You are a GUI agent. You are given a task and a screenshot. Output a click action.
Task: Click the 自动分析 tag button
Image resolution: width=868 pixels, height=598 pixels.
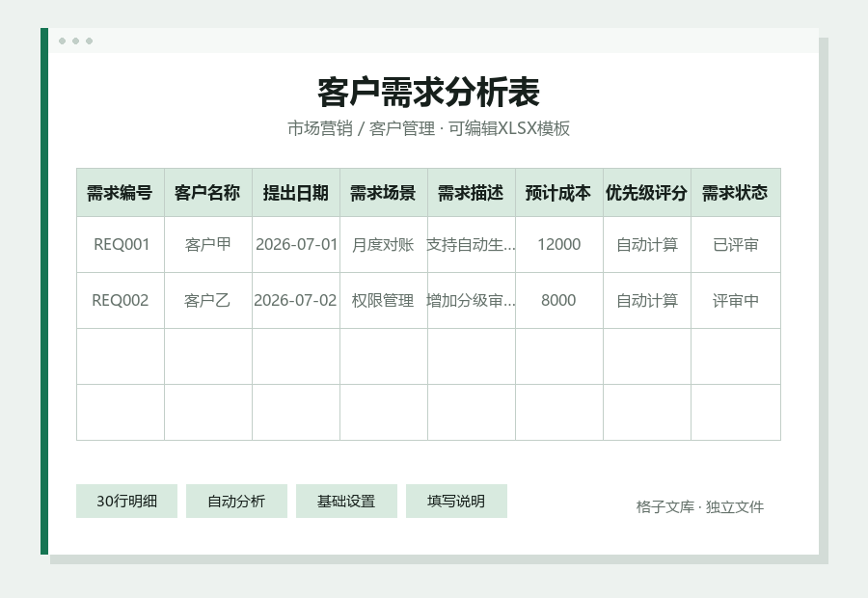point(236,502)
